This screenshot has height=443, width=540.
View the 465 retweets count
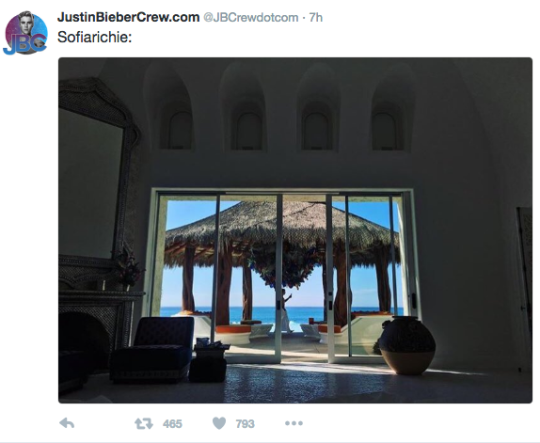pos(172,424)
